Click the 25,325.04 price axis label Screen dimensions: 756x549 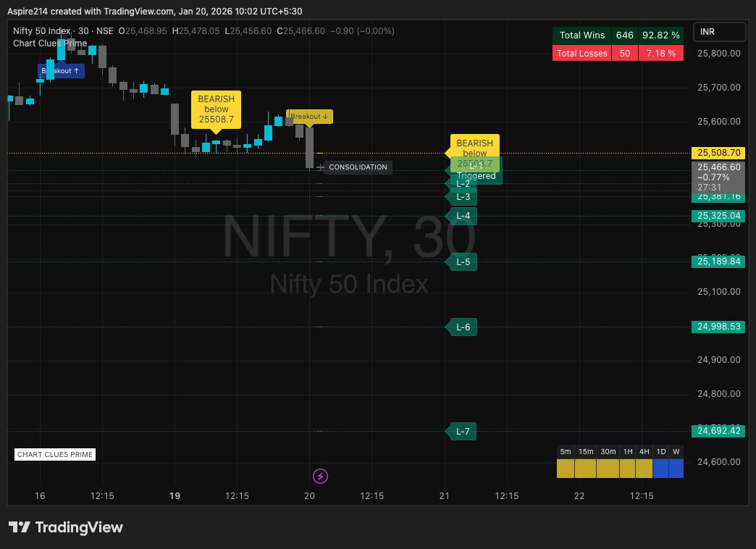click(x=718, y=216)
